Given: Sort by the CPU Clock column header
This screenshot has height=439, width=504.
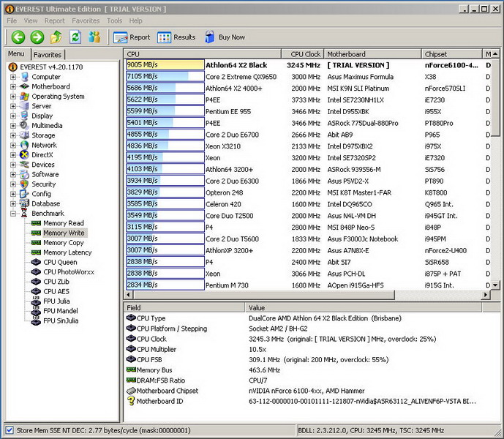Looking at the screenshot, I should [303, 54].
